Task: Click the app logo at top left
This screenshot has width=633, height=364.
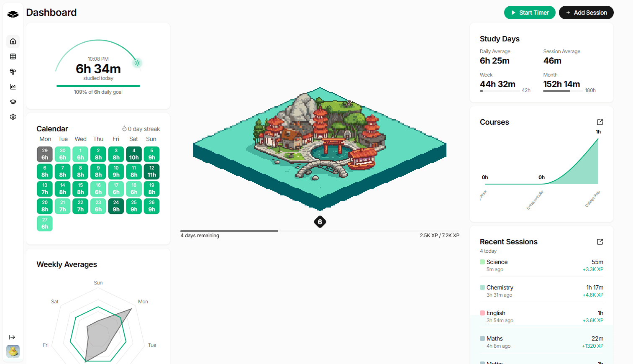Action: tap(13, 14)
